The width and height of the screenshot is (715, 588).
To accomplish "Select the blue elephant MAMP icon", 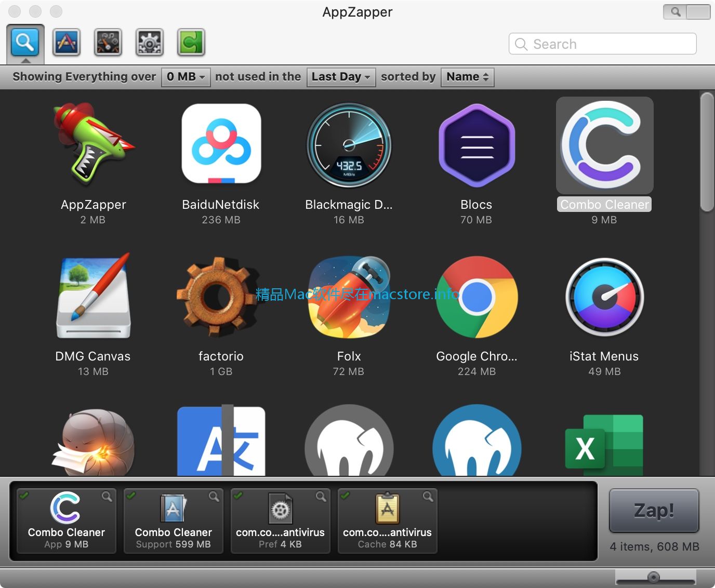I will [476, 440].
